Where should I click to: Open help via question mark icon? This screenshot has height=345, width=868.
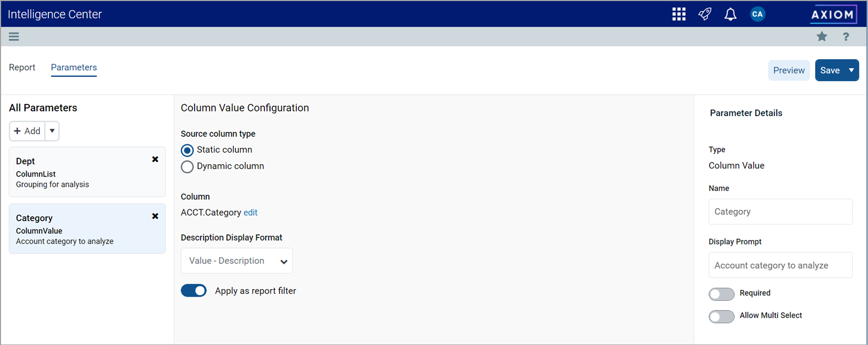[x=846, y=37]
